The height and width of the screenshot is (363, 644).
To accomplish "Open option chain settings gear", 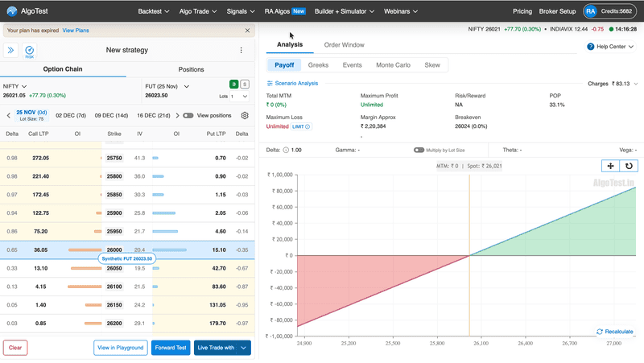I will 245,115.
